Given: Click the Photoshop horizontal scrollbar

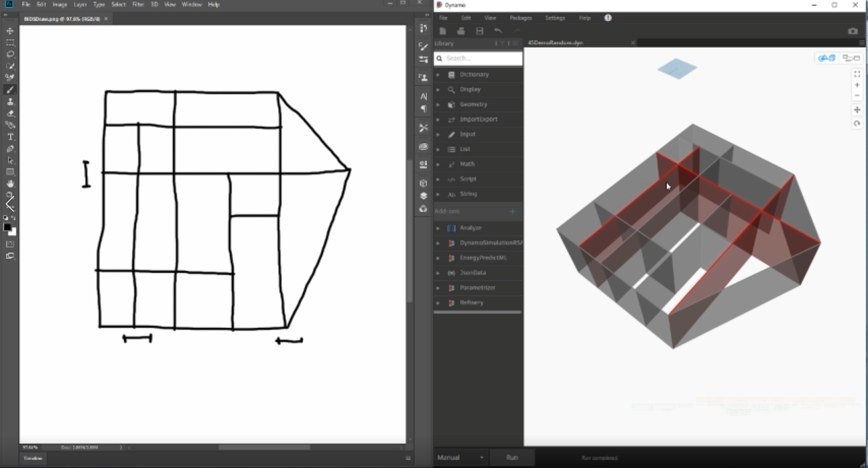Looking at the screenshot, I should click(264, 447).
